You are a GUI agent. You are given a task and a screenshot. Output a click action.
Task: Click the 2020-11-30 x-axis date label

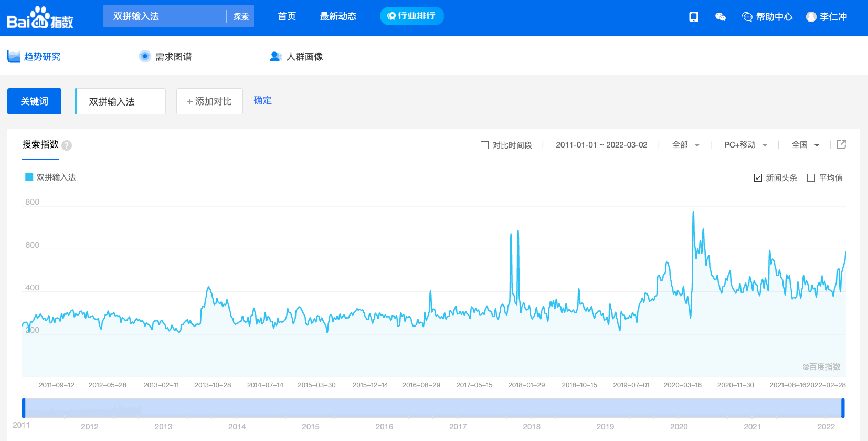pos(735,385)
